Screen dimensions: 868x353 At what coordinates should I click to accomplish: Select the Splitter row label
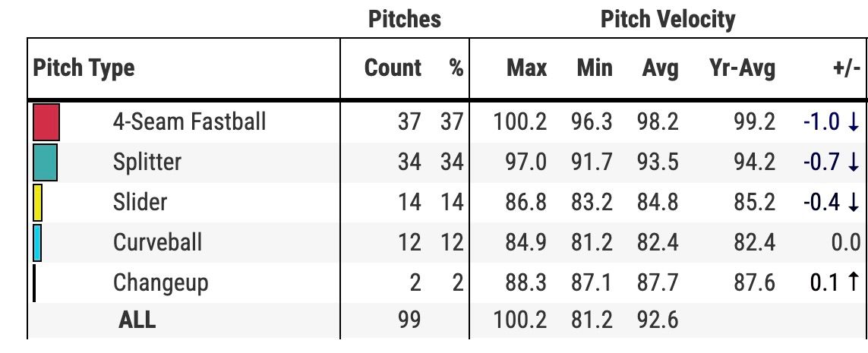click(x=147, y=162)
